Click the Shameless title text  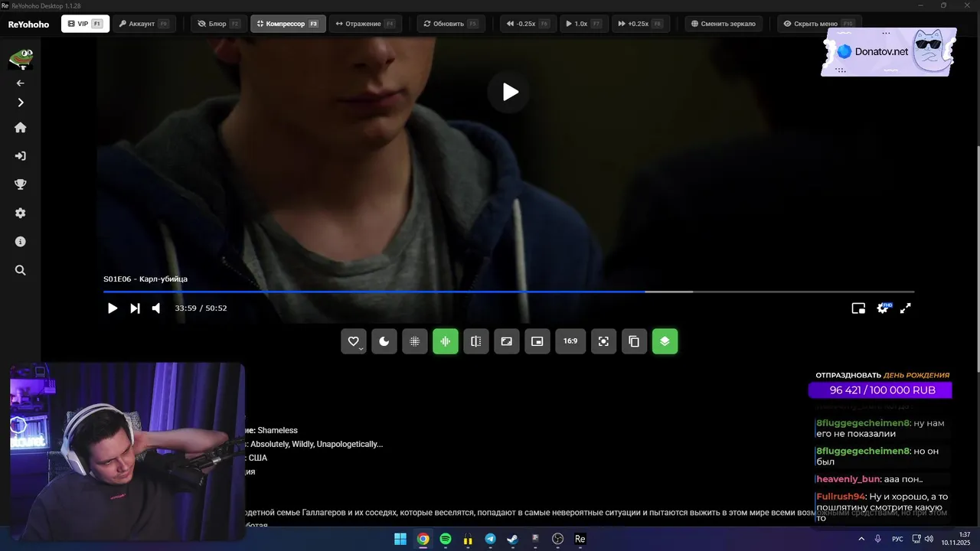pos(277,431)
